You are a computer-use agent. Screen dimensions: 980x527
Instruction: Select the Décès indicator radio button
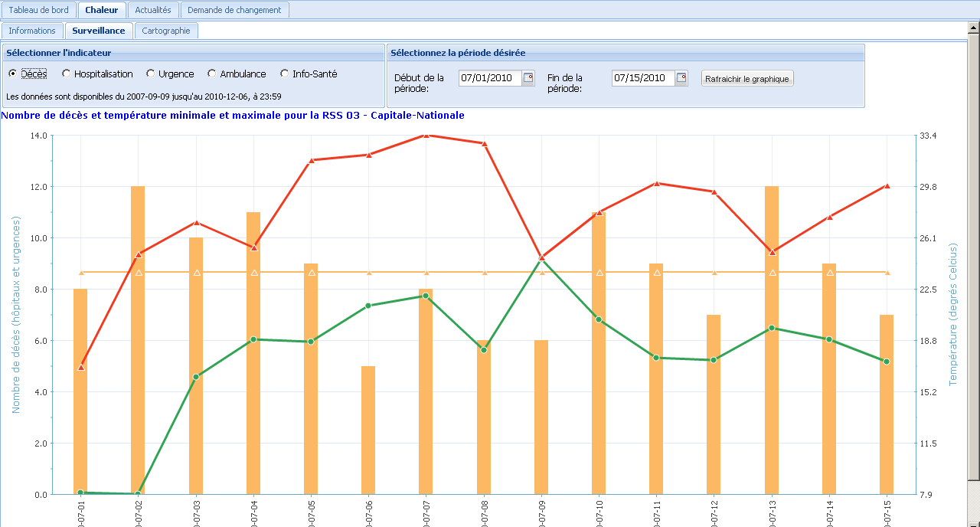[x=12, y=74]
